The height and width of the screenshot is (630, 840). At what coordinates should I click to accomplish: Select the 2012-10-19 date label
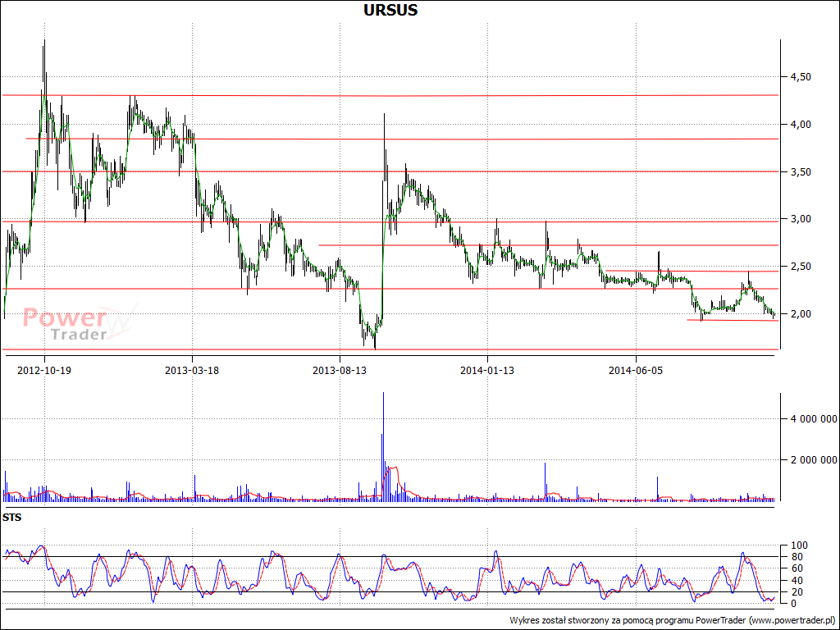pos(44,371)
